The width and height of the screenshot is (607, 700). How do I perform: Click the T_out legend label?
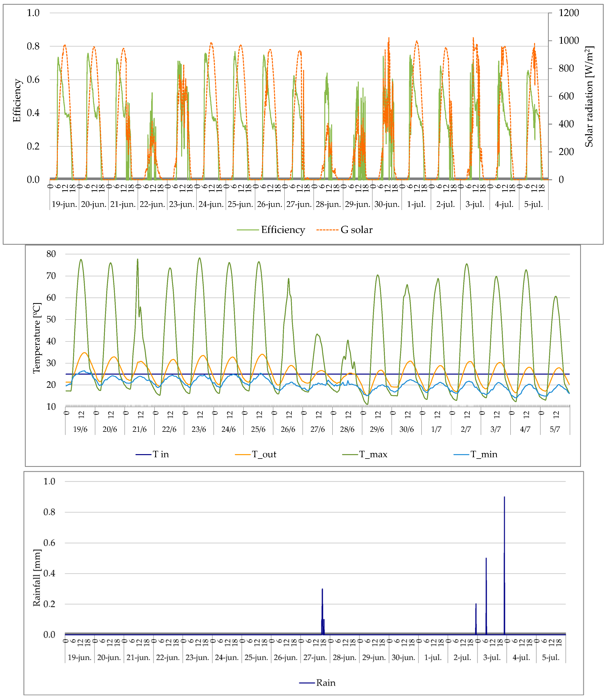click(x=264, y=454)
